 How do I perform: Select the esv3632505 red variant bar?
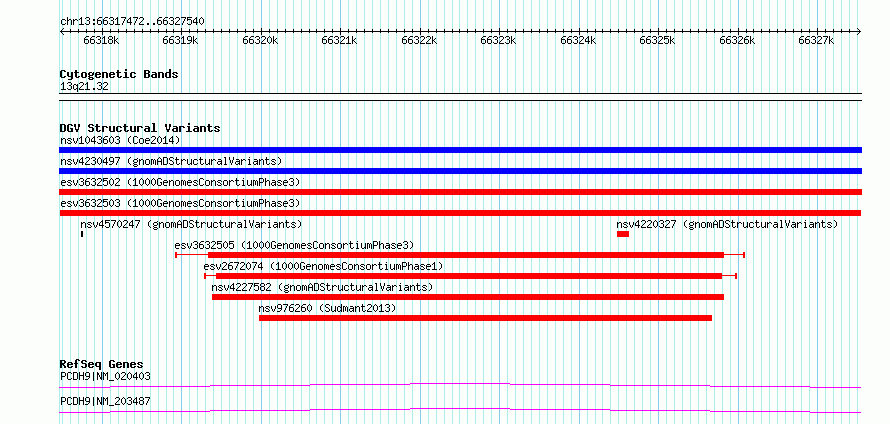pyautogui.click(x=460, y=255)
